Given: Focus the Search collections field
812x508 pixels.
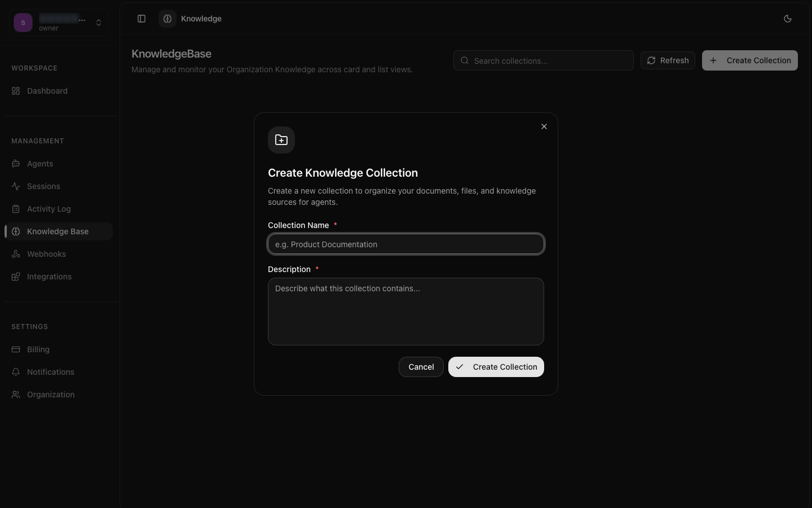Looking at the screenshot, I should tap(544, 60).
